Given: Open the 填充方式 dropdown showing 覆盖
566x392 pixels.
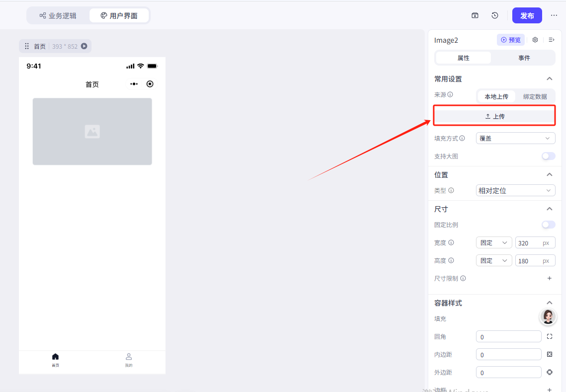Looking at the screenshot, I should pos(515,138).
